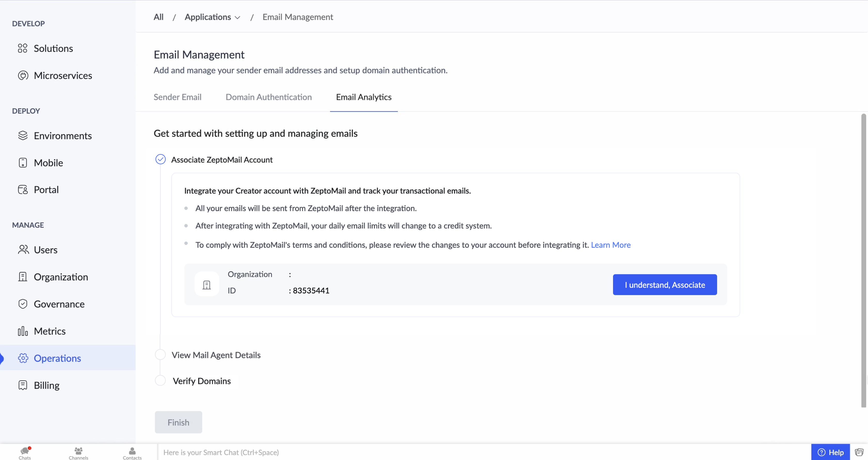This screenshot has width=868, height=460.
Task: Switch to the Domain Authentication tab
Action: click(x=269, y=97)
